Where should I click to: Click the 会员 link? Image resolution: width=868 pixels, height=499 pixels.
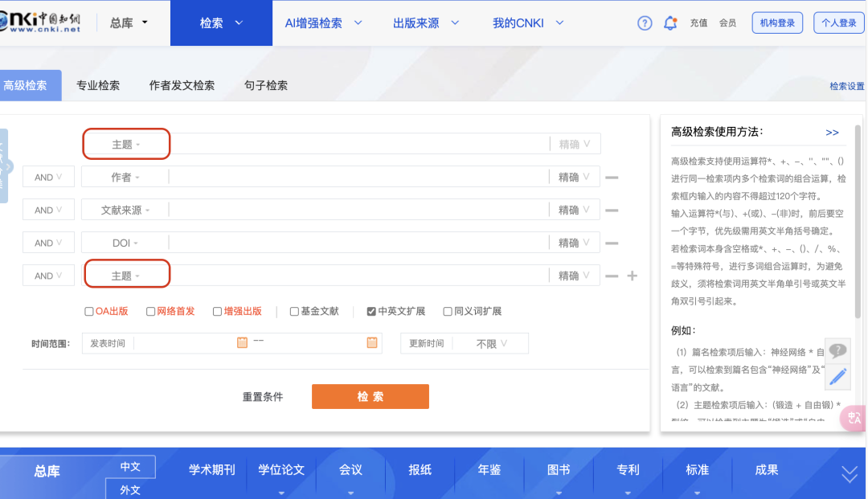pyautogui.click(x=727, y=22)
